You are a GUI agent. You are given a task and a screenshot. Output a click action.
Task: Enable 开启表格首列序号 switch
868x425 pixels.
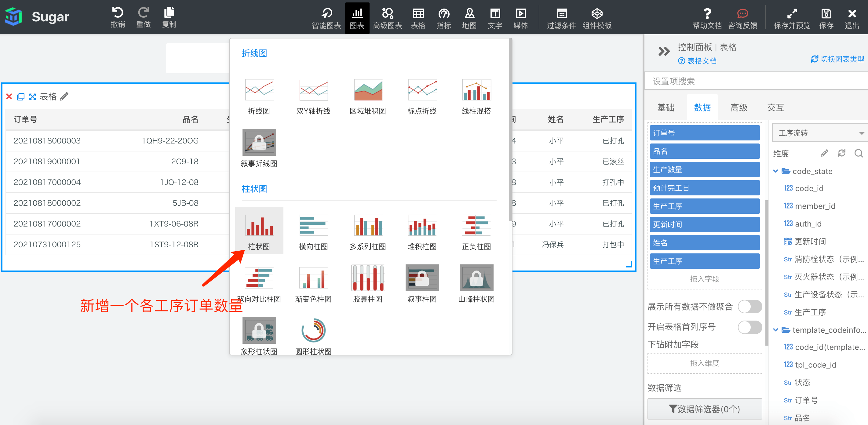749,327
